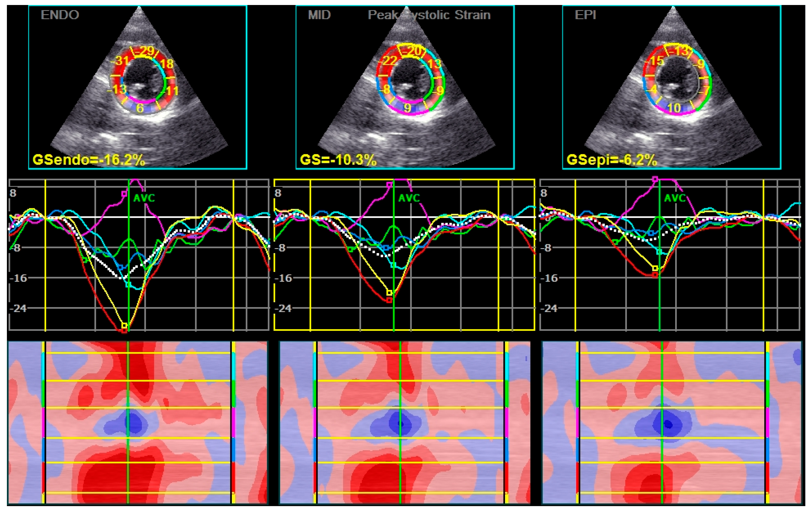This screenshot has width=812, height=513.
Task: Click the 10 segment label in EPI view
Action: click(x=674, y=108)
